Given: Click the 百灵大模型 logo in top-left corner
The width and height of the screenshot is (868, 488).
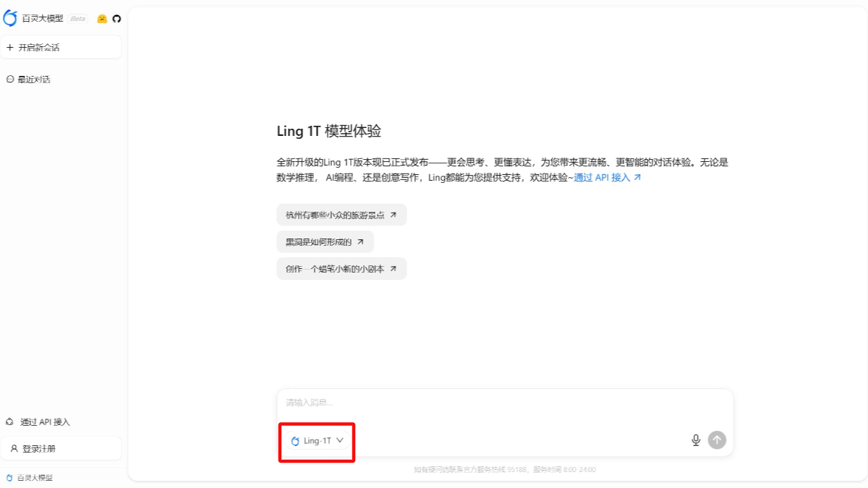Looking at the screenshot, I should (x=10, y=17).
